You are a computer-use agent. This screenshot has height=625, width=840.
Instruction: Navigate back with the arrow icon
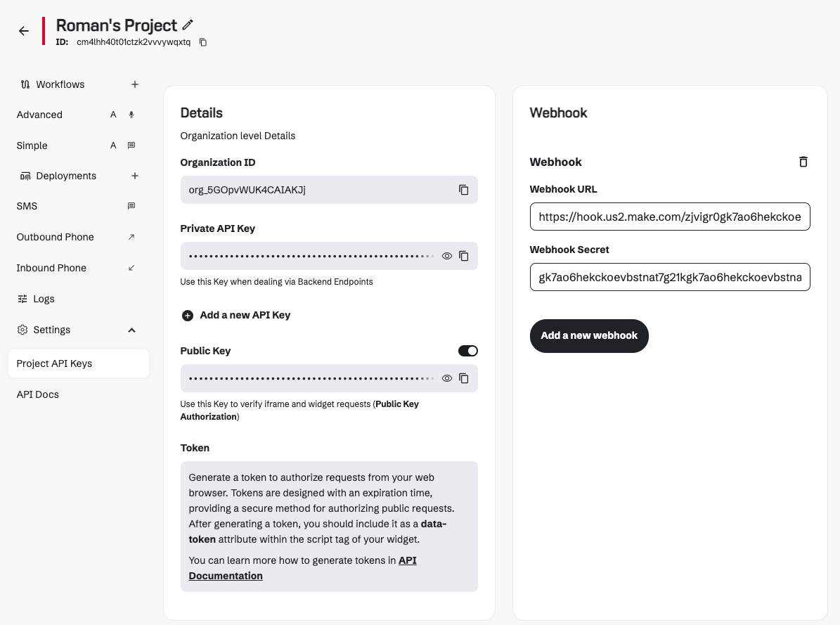pos(23,31)
